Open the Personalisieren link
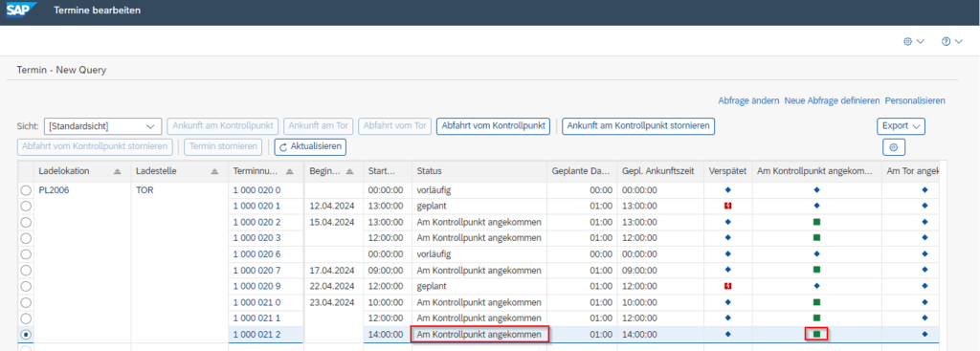This screenshot has width=980, height=351. coord(915,99)
